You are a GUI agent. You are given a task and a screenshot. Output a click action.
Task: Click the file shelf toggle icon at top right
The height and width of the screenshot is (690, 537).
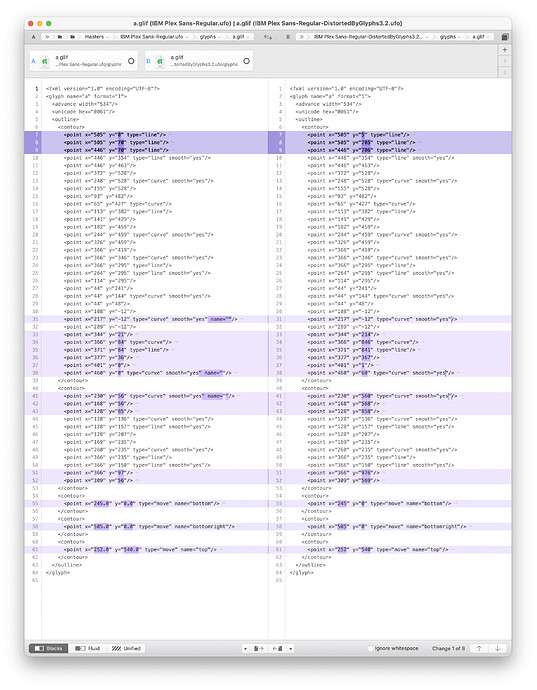coord(505,37)
